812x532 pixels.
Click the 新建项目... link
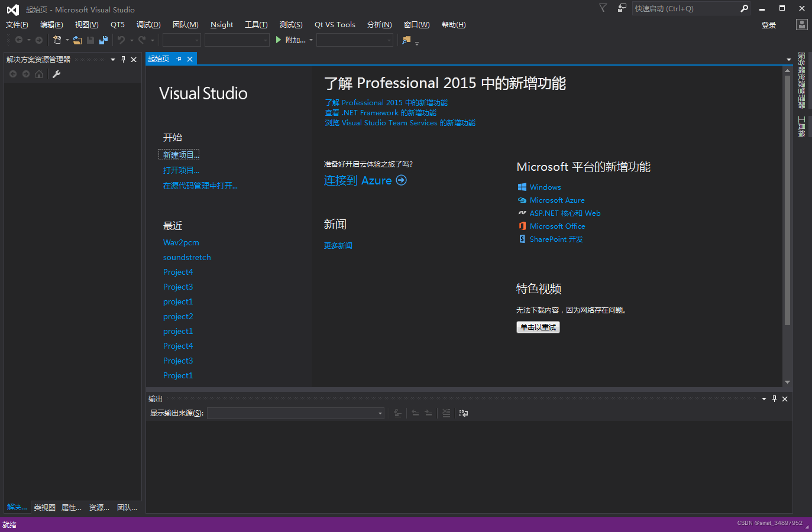(x=180, y=155)
